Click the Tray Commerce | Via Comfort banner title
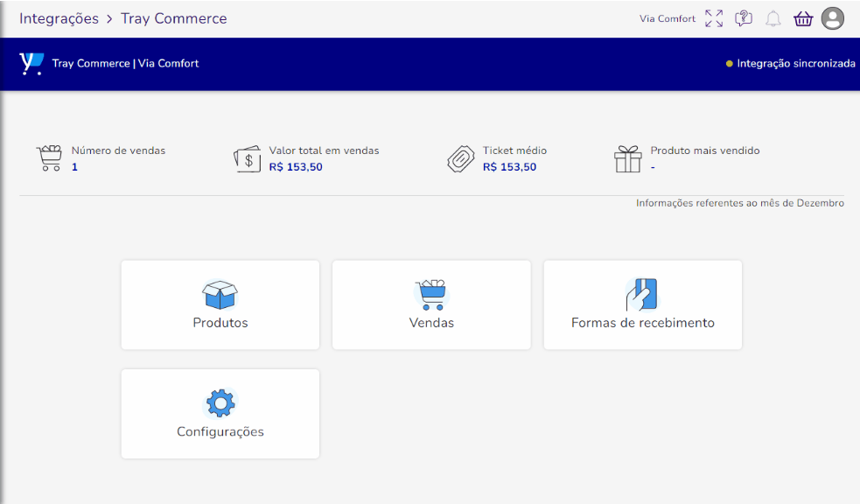The image size is (860, 504). [x=125, y=64]
